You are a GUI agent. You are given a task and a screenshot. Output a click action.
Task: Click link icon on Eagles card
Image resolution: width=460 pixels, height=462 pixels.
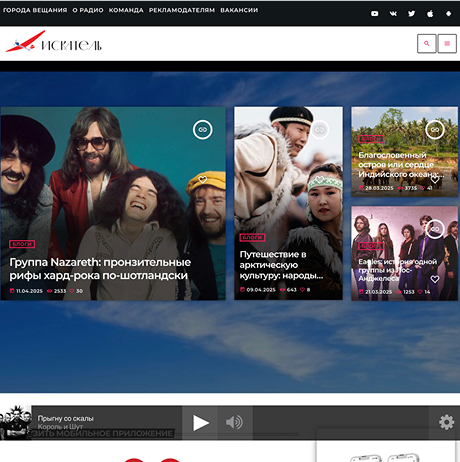click(435, 229)
